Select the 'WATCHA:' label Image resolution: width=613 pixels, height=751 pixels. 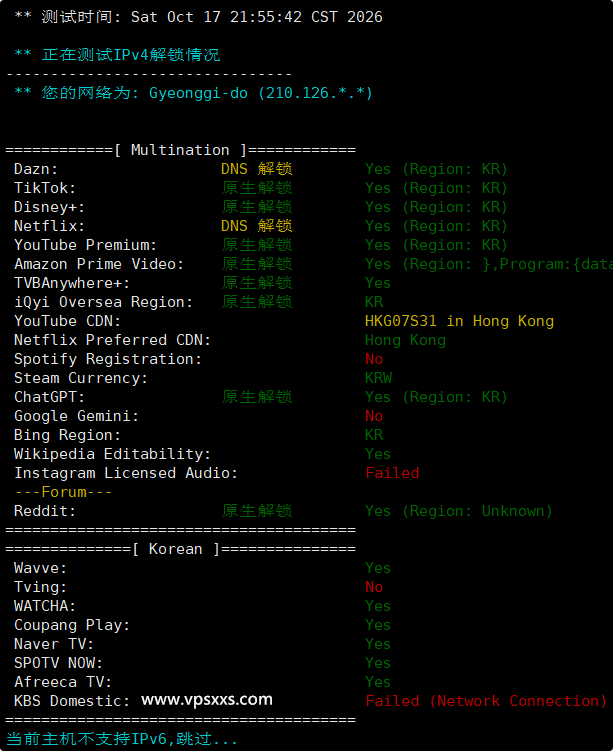(45, 606)
